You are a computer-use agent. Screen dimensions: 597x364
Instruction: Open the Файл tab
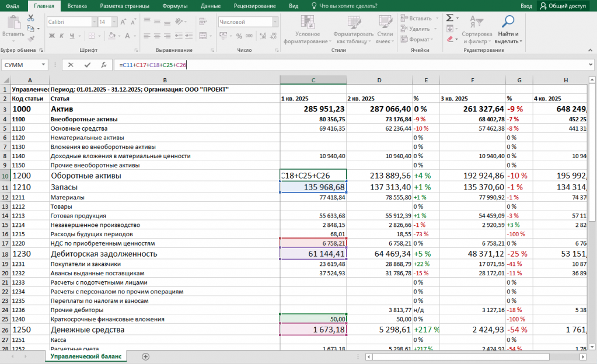click(13, 6)
